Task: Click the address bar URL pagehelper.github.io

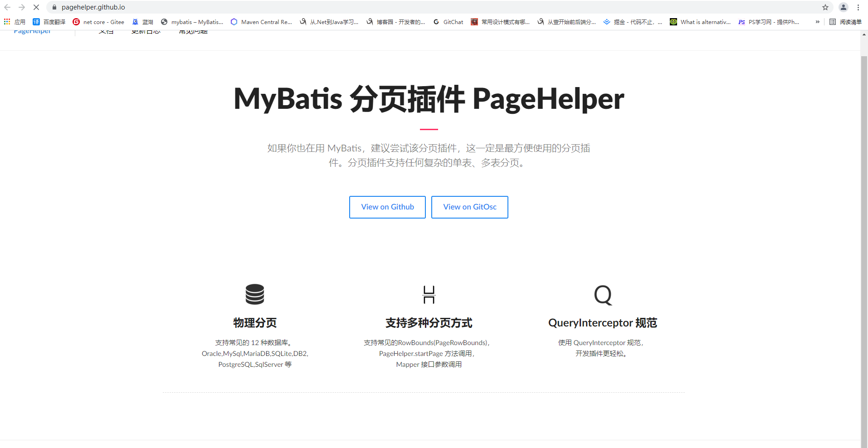Action: (x=93, y=7)
